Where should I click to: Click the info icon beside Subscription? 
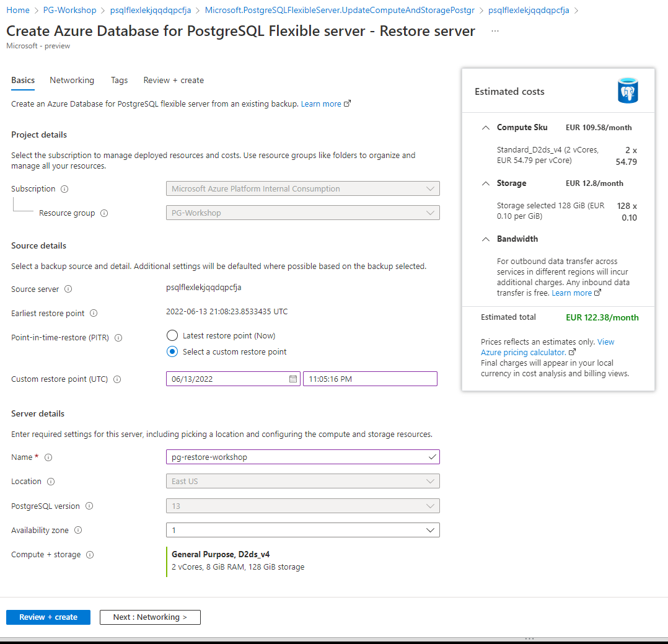tap(66, 188)
